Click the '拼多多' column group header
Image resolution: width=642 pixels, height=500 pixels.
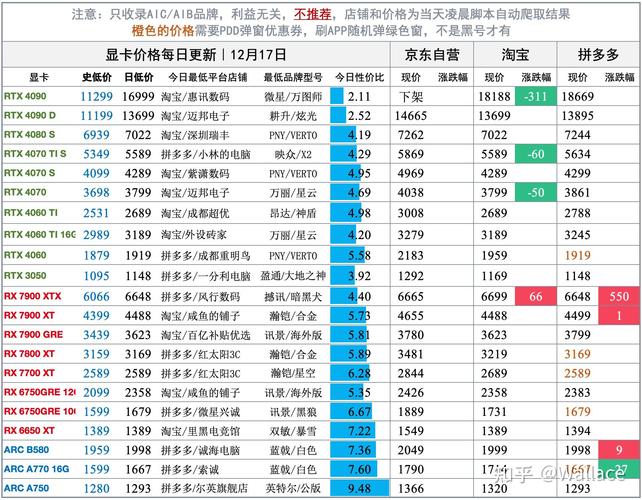[598, 55]
